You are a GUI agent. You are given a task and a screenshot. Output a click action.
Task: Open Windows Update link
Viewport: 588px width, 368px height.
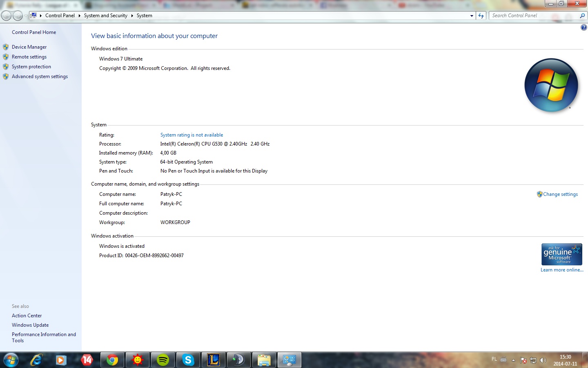click(x=30, y=325)
